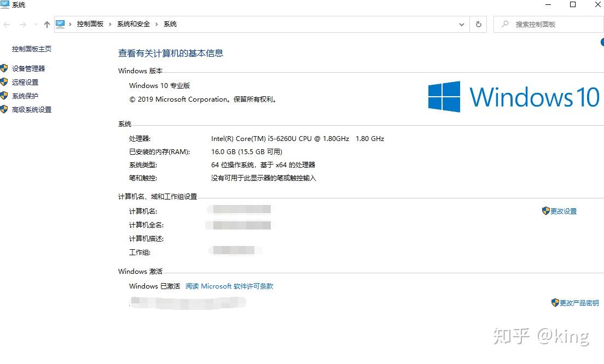Click 更改设置 link

coord(563,212)
